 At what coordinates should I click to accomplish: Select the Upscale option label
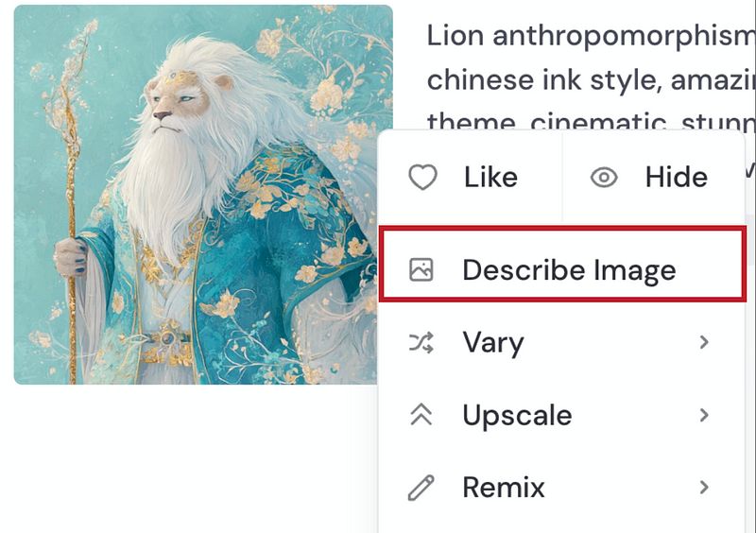(x=517, y=416)
